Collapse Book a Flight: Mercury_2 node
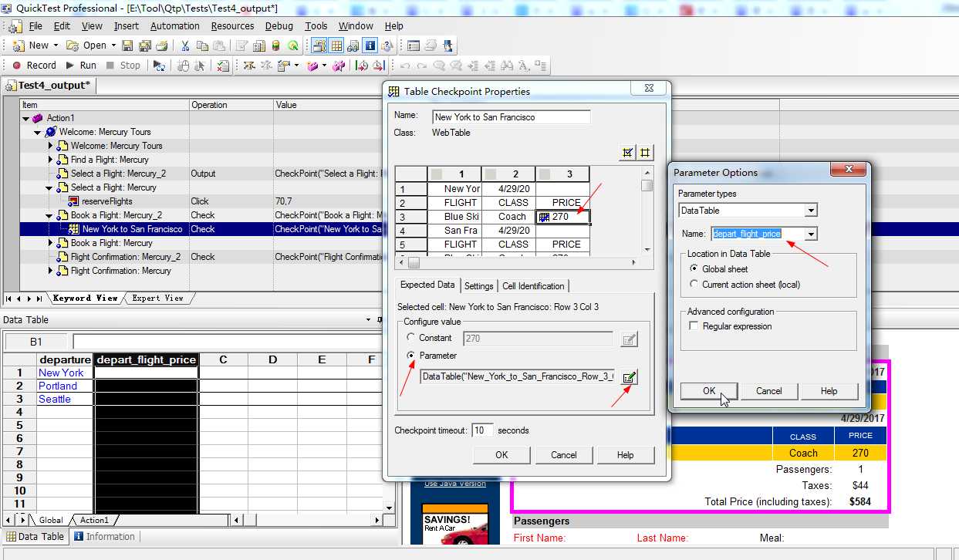Image resolution: width=959 pixels, height=560 pixels. pyautogui.click(x=49, y=215)
